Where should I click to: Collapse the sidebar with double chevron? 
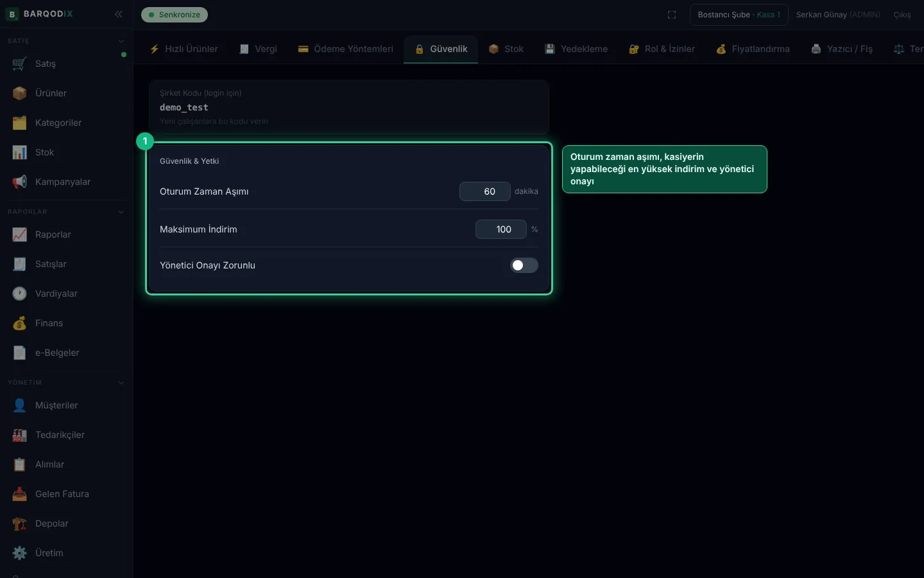(x=119, y=14)
